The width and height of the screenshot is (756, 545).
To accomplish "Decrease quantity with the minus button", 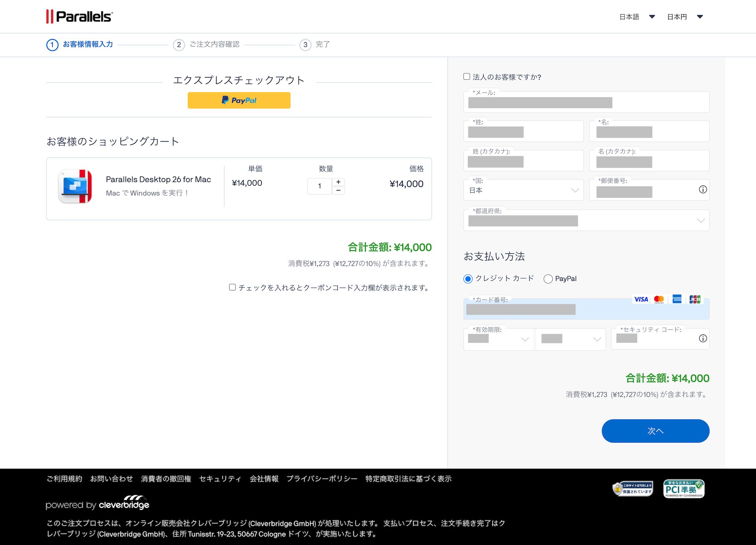I will (x=338, y=191).
